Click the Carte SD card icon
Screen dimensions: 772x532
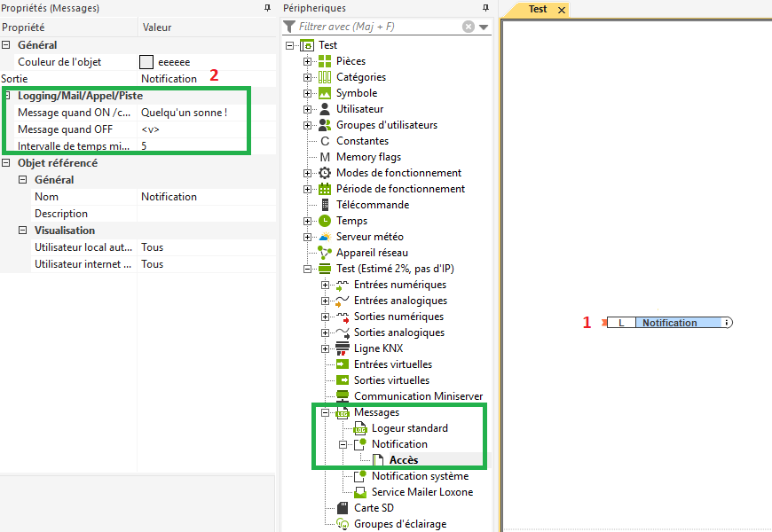click(343, 508)
